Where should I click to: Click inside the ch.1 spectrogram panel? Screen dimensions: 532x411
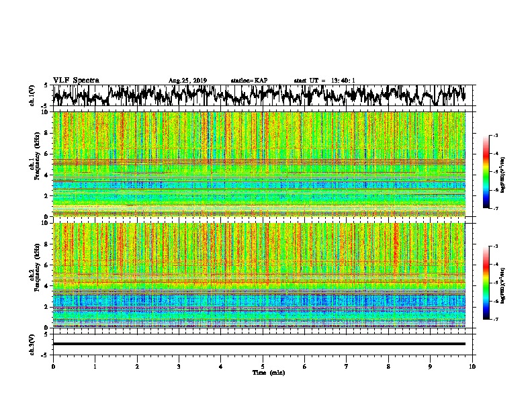tap(259, 164)
